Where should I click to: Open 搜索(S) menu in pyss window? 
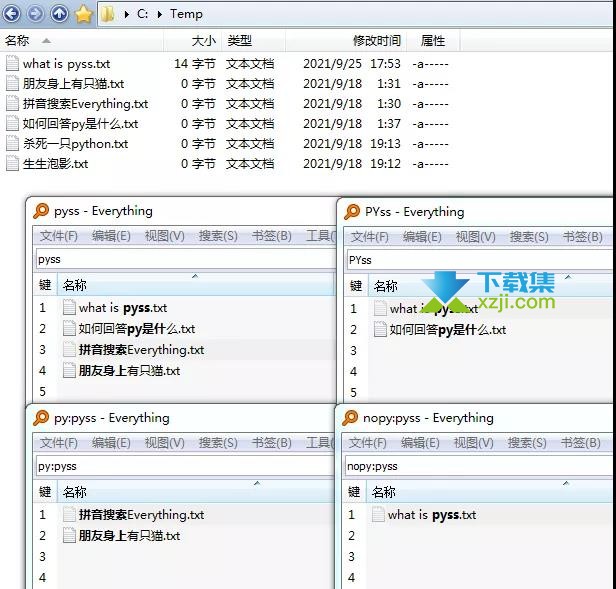point(218,236)
